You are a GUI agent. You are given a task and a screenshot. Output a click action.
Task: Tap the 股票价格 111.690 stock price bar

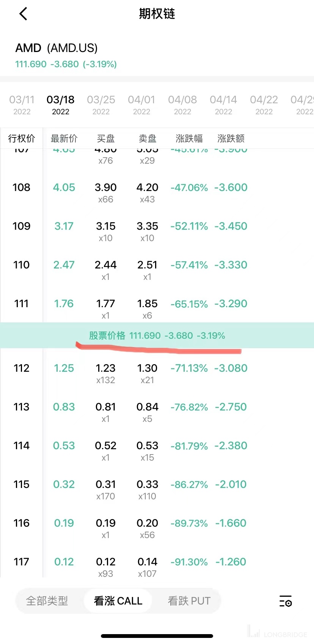click(157, 336)
